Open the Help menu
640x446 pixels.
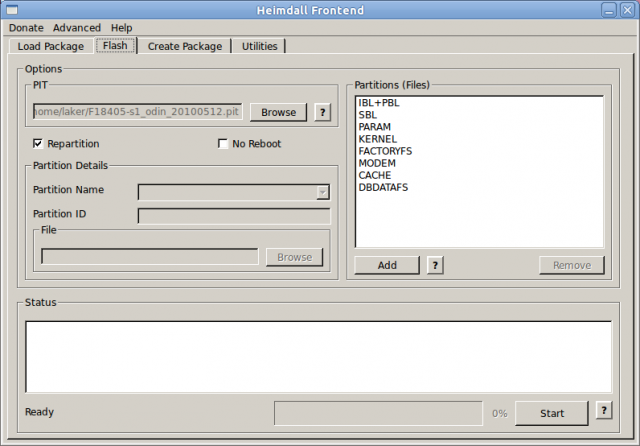122,28
